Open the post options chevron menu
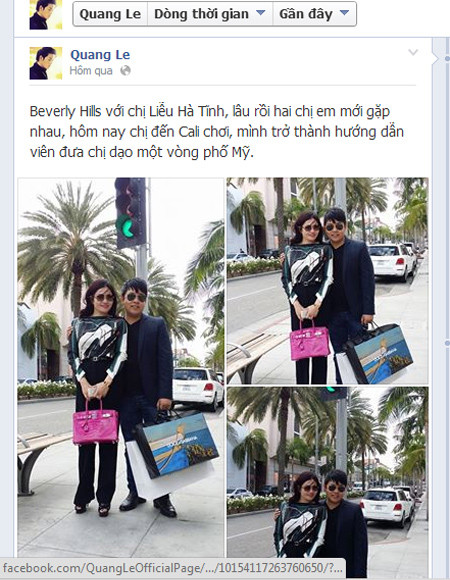This screenshot has height=580, width=450. pos(413,52)
